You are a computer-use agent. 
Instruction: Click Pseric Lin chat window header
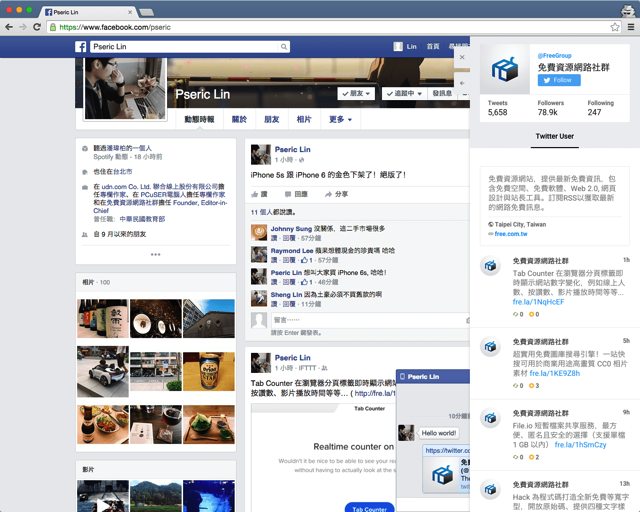click(x=433, y=376)
